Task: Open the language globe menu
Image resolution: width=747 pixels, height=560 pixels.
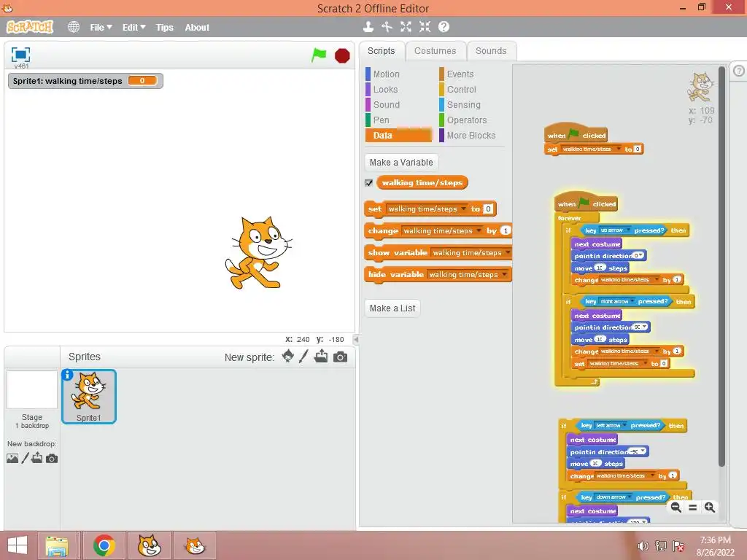Action: coord(74,27)
